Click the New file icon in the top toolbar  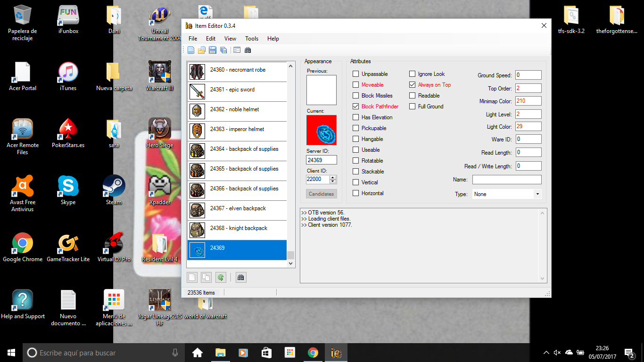pyautogui.click(x=191, y=50)
